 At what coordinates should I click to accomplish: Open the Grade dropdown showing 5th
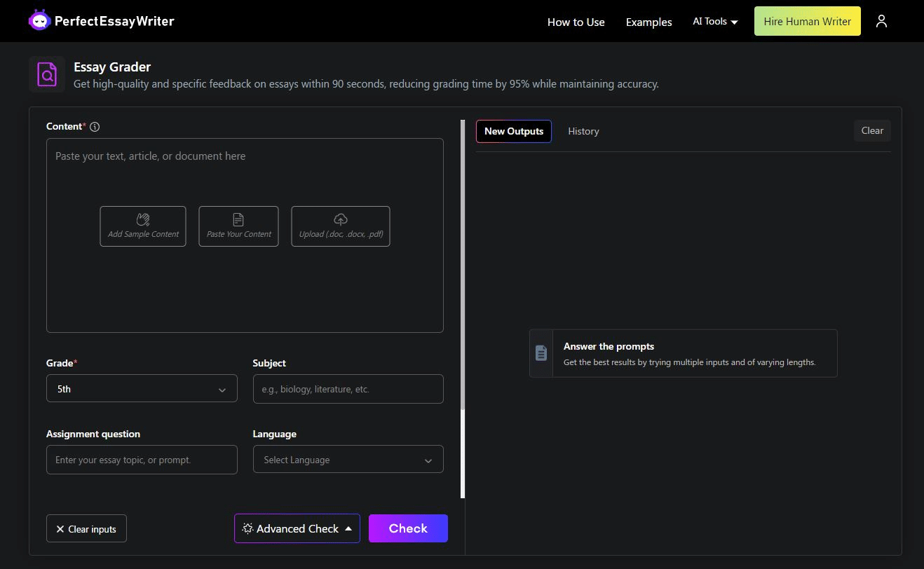[x=142, y=389]
